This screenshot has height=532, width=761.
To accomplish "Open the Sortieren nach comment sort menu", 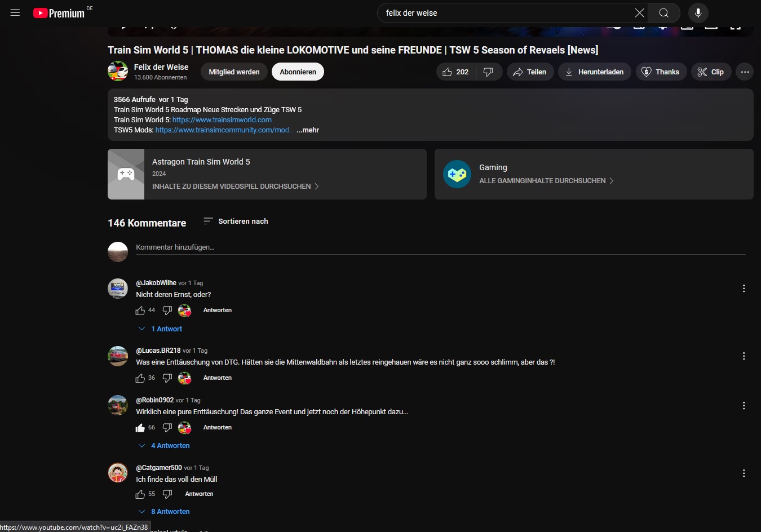I will pos(236,221).
